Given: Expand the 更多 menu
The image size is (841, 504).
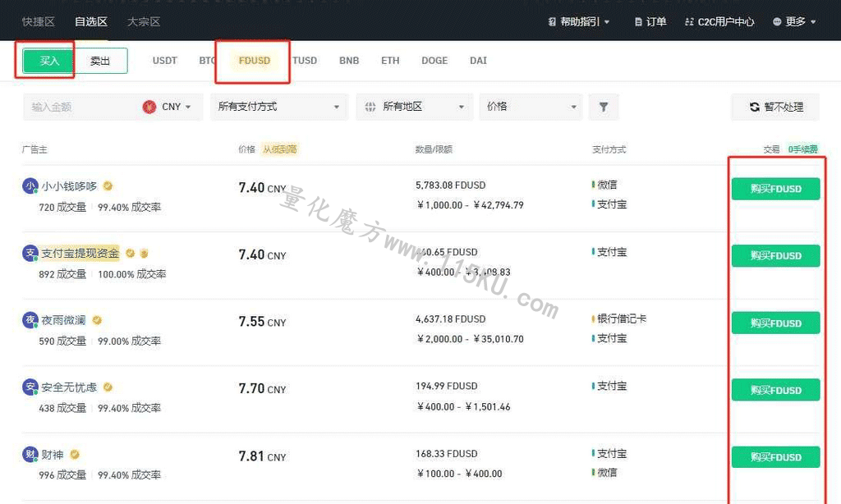Looking at the screenshot, I should point(795,22).
